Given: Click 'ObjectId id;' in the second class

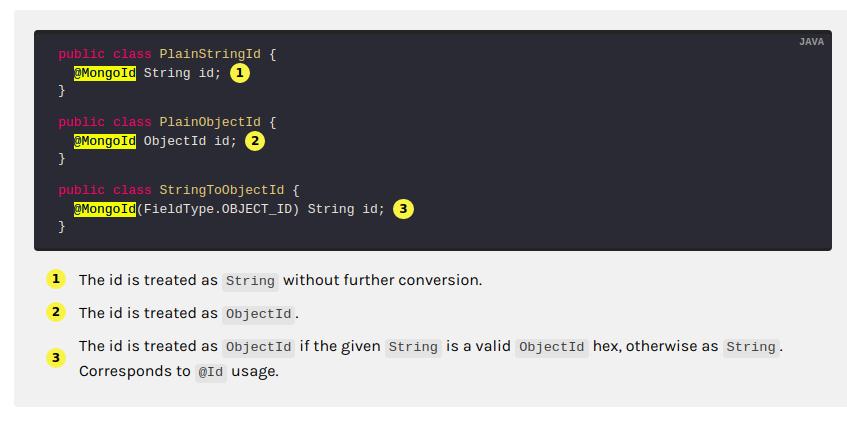Looking at the screenshot, I should pos(190,141).
